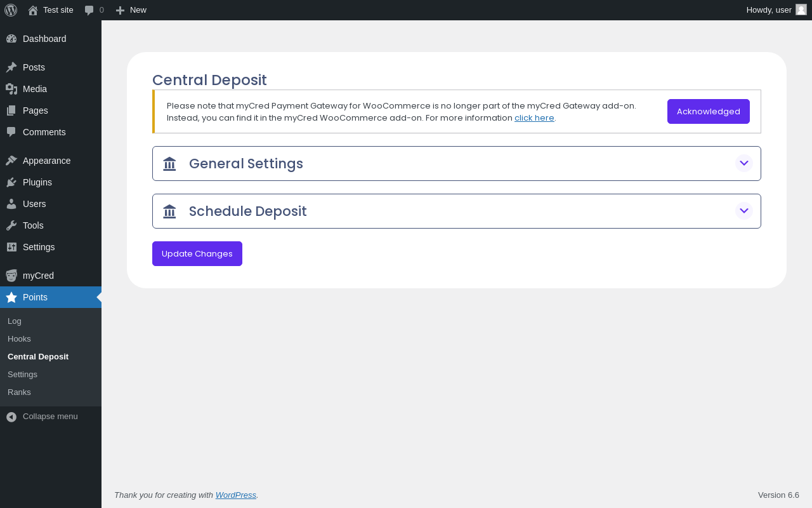
Task: Click the Appearance paintbrush icon
Action: (x=11, y=161)
